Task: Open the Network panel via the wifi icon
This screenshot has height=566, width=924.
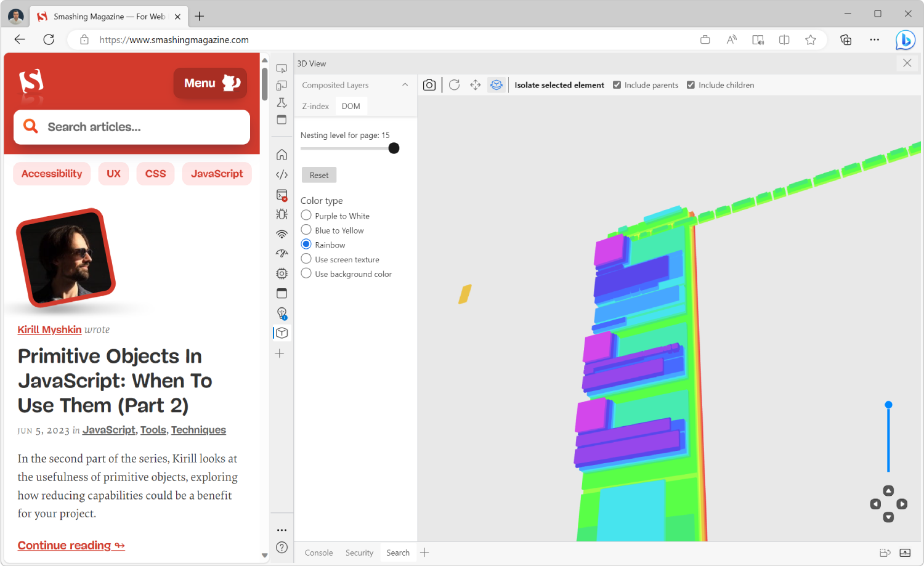Action: point(282,234)
